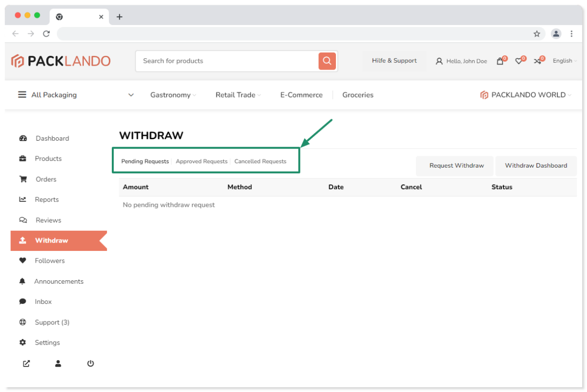Open the shopping bag cart icon
Viewport: 587px width, 392px height.
tap(500, 61)
